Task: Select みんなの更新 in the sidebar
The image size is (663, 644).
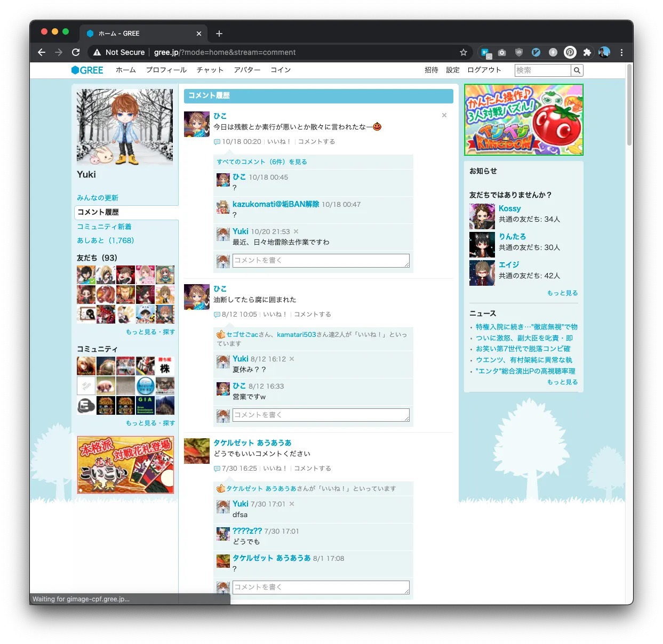Action: coord(98,198)
